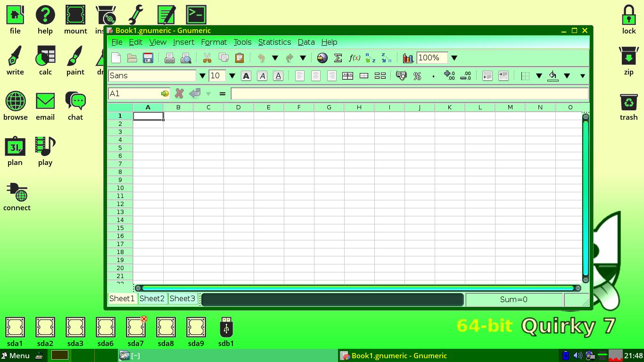The width and height of the screenshot is (644, 362).
Task: Paste the clipboard with the clipboard icon
Action: click(239, 58)
